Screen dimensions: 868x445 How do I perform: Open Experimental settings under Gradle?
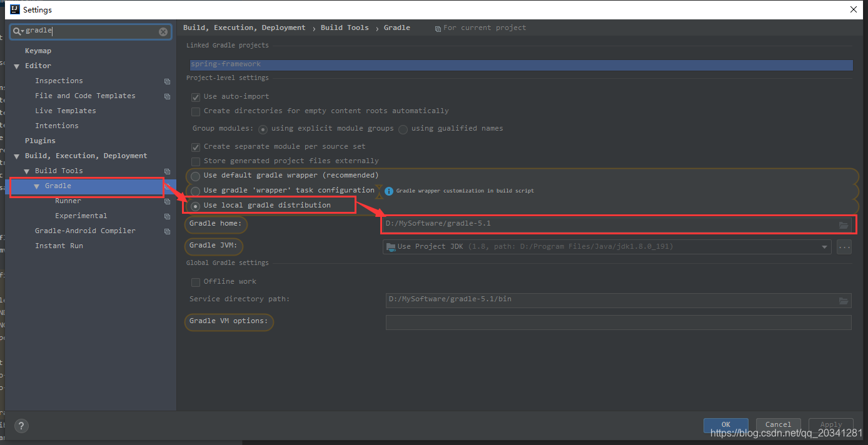coord(81,216)
